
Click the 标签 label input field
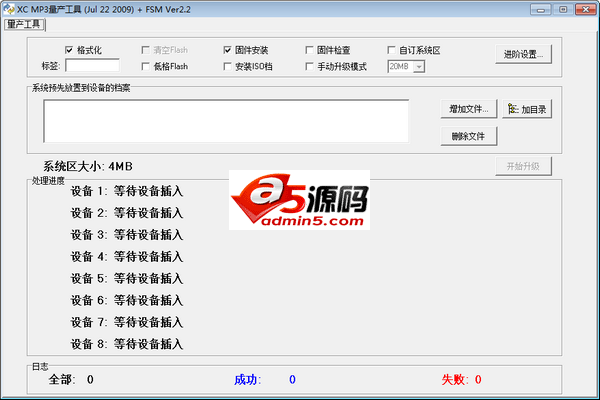[92, 65]
